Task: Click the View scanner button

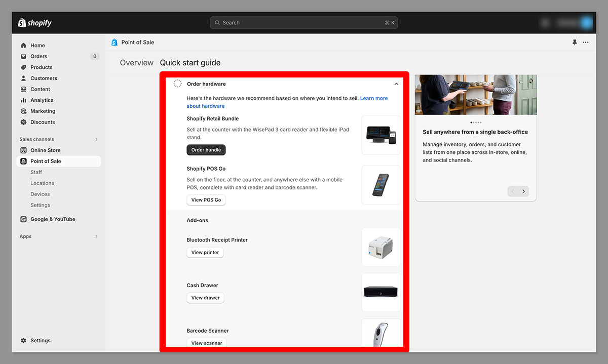Action: 207,343
